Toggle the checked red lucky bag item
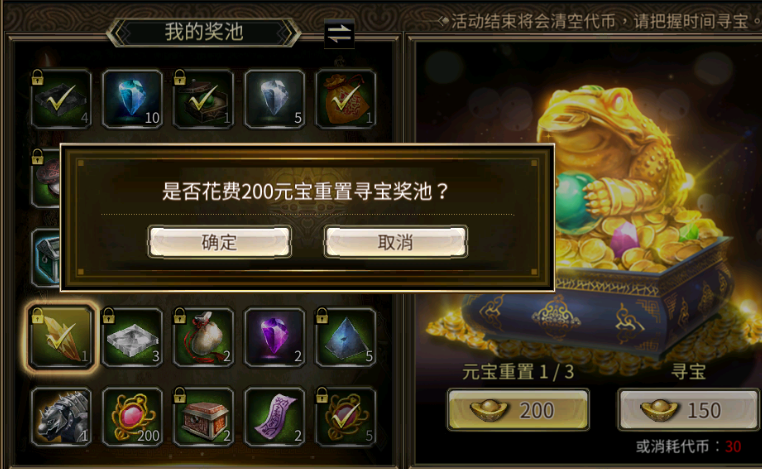This screenshot has height=469, width=762. tap(346, 99)
